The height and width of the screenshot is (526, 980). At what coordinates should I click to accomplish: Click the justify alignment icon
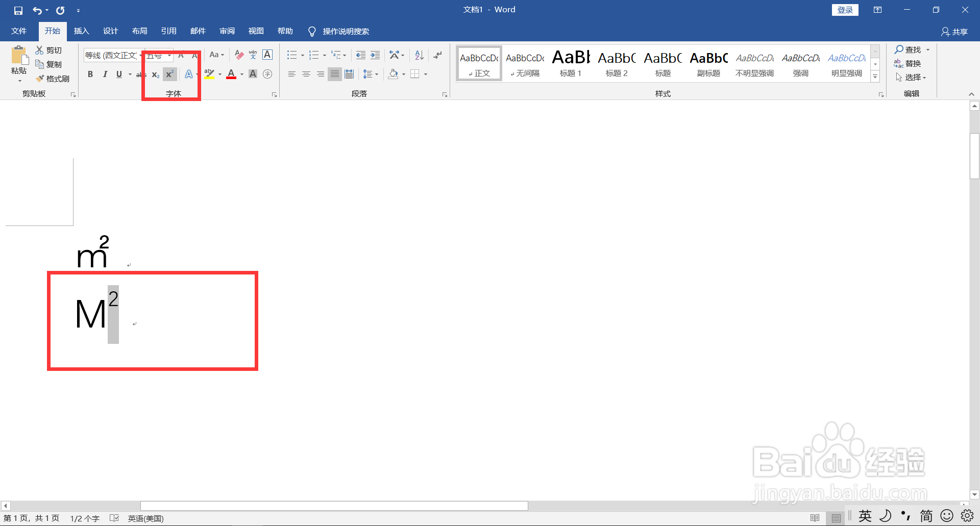coord(335,74)
